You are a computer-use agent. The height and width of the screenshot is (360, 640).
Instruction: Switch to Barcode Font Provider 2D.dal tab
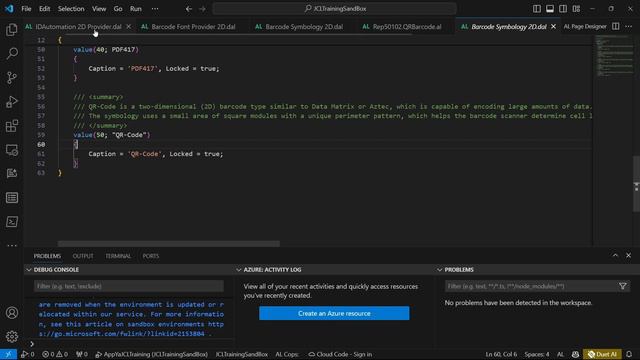tap(193, 27)
